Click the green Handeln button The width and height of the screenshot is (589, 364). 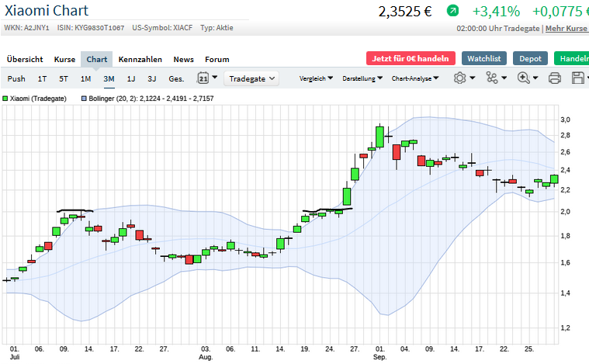[572, 59]
